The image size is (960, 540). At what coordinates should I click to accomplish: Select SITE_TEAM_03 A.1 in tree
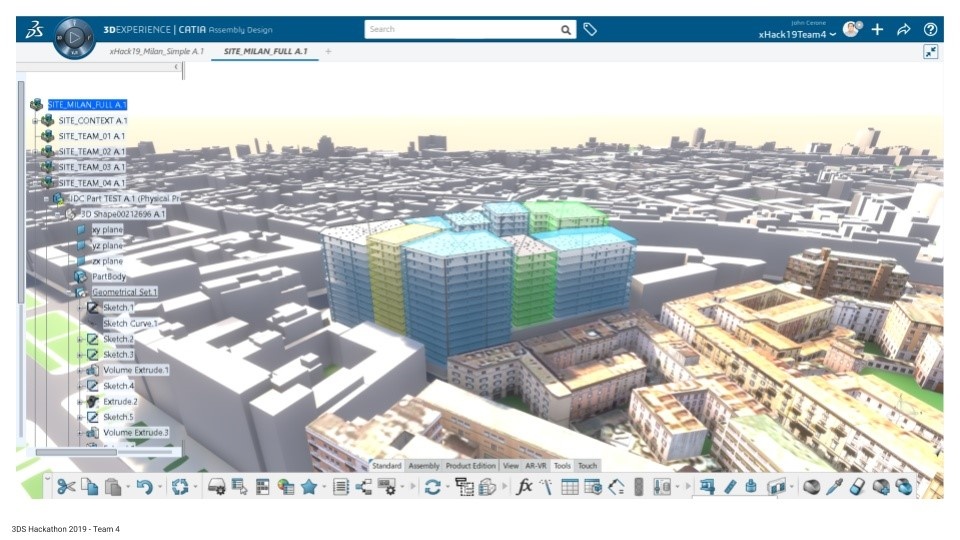click(x=91, y=167)
